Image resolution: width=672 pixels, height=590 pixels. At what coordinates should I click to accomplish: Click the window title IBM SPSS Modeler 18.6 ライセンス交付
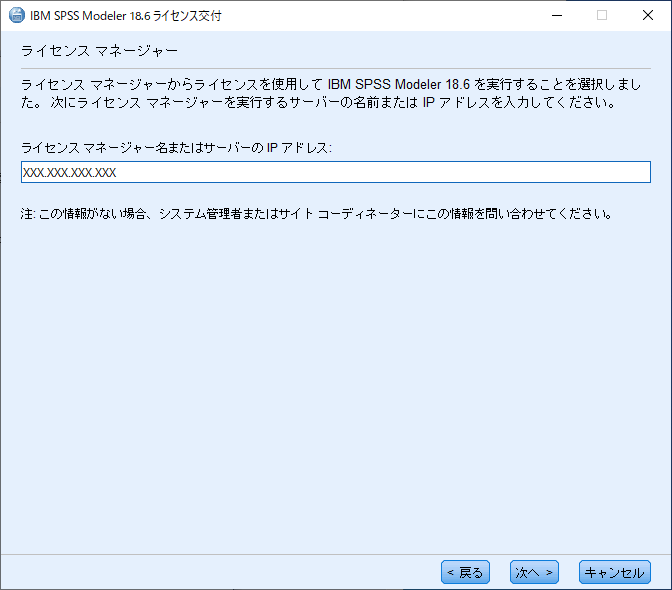[126, 16]
